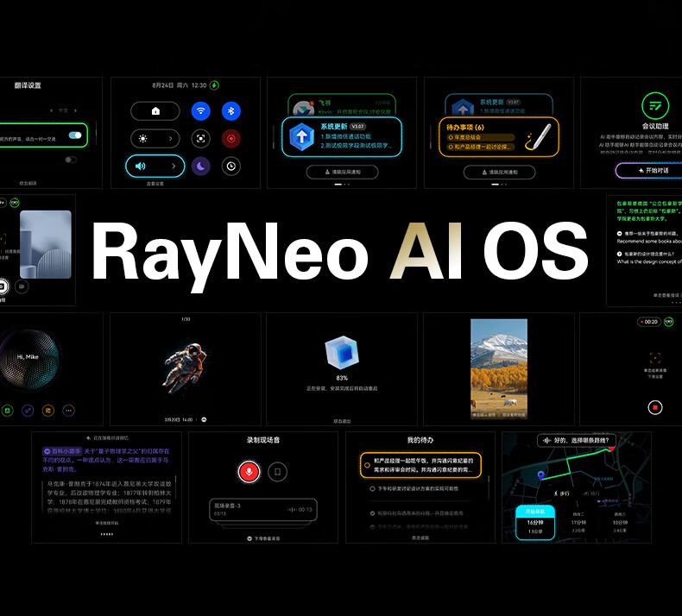Toggle the purple moon do-not-disturb icon

(200, 166)
